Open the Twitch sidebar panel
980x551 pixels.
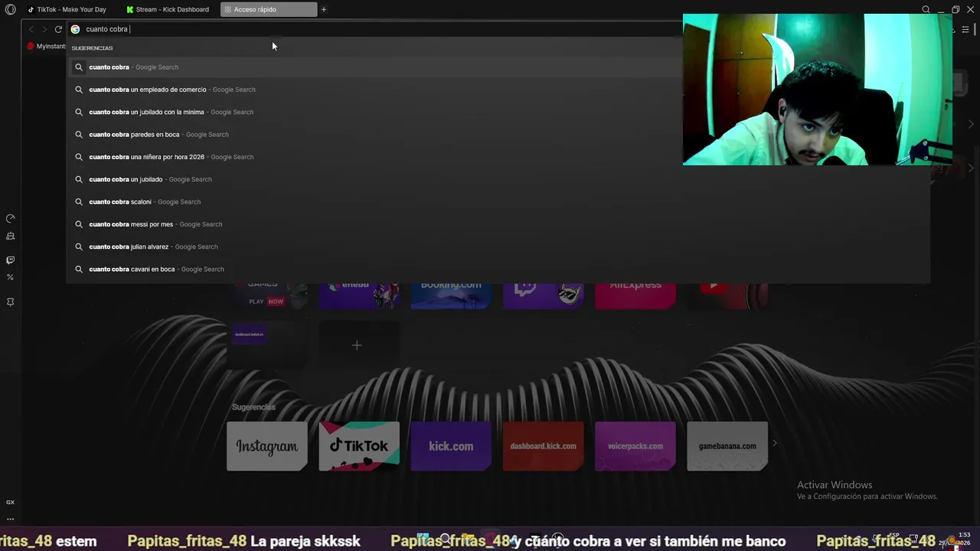point(10,260)
